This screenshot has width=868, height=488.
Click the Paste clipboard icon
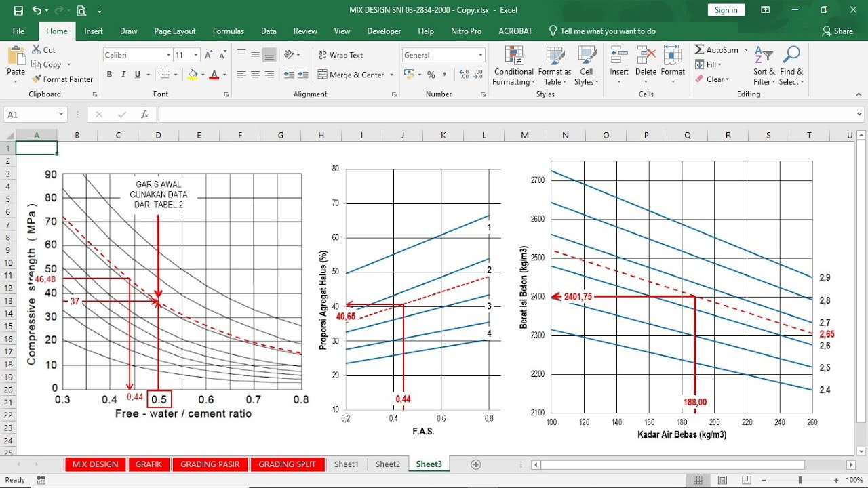pos(16,56)
